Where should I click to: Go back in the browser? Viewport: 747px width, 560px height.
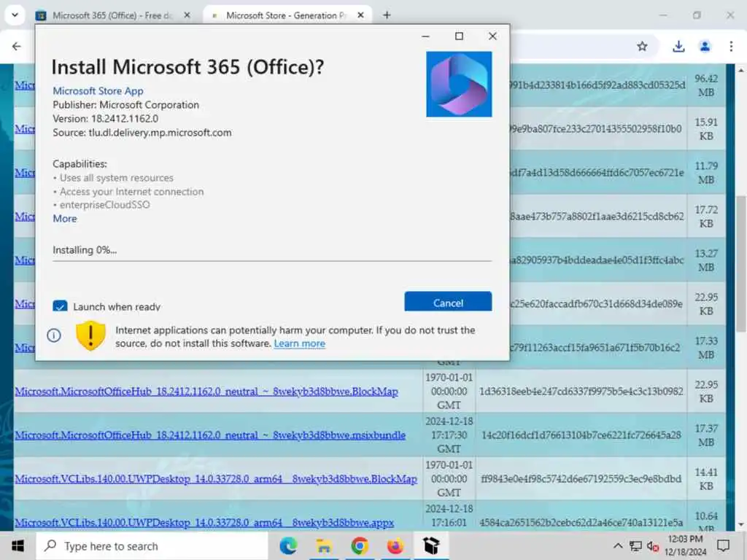pyautogui.click(x=17, y=46)
